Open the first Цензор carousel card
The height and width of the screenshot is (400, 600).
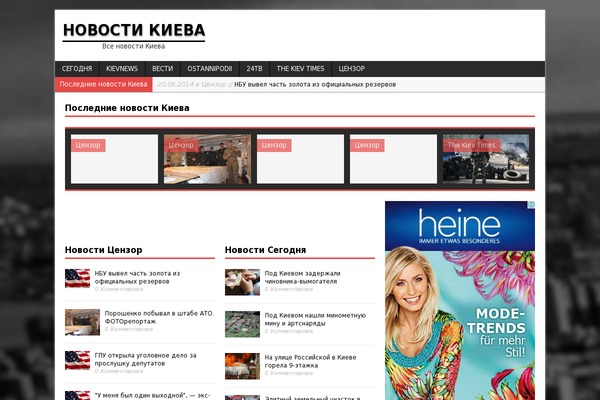click(x=114, y=159)
